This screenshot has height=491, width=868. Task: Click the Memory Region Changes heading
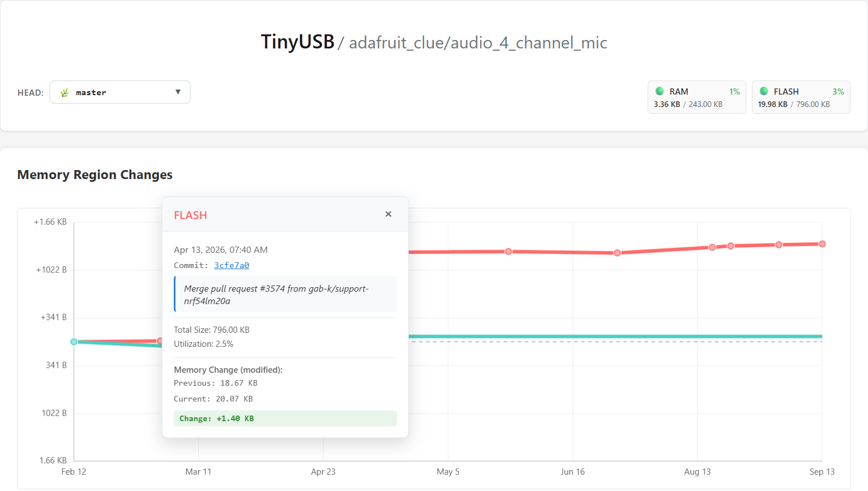point(95,175)
